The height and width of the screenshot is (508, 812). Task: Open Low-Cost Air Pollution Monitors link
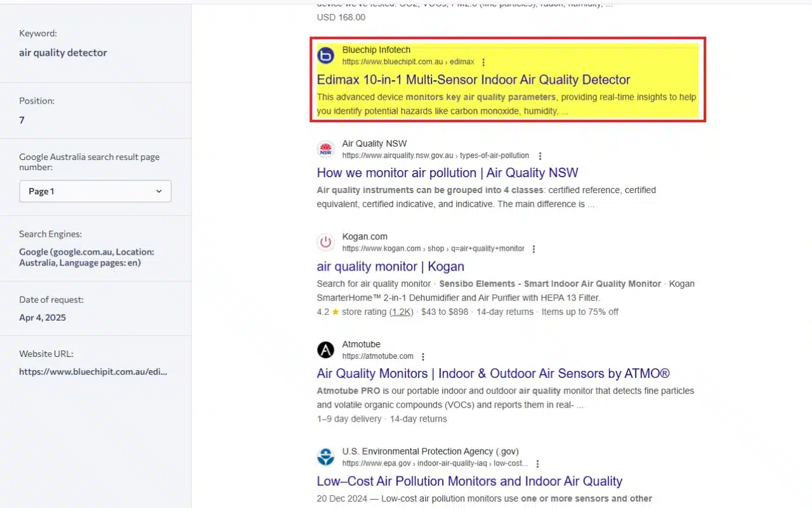[469, 481]
